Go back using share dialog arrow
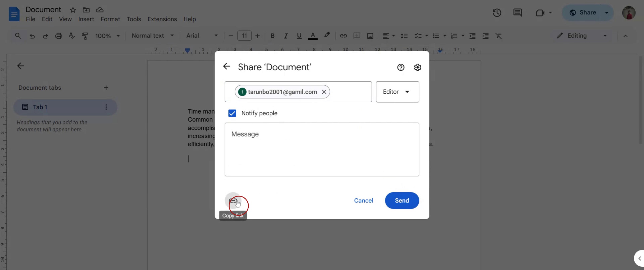 point(226,66)
